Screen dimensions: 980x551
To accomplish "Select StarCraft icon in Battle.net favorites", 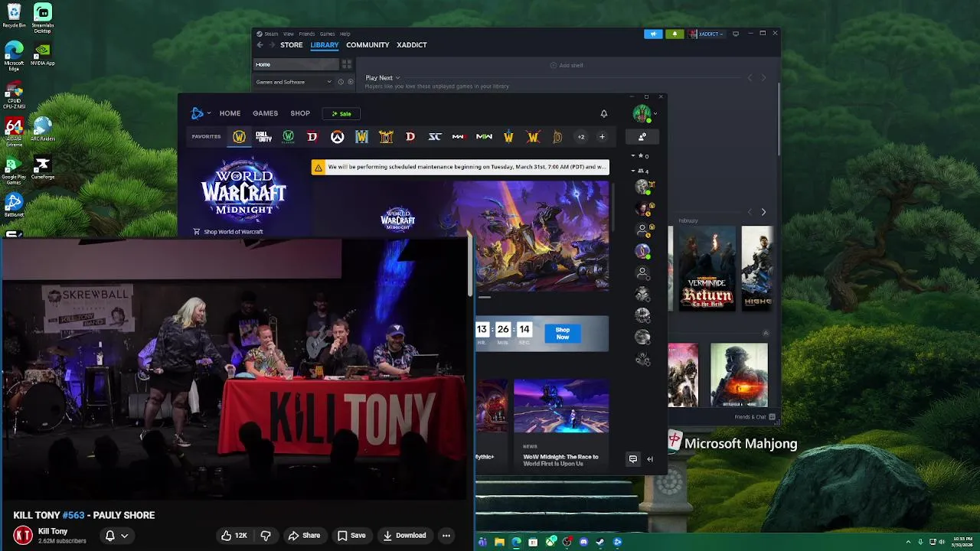I will [x=435, y=137].
